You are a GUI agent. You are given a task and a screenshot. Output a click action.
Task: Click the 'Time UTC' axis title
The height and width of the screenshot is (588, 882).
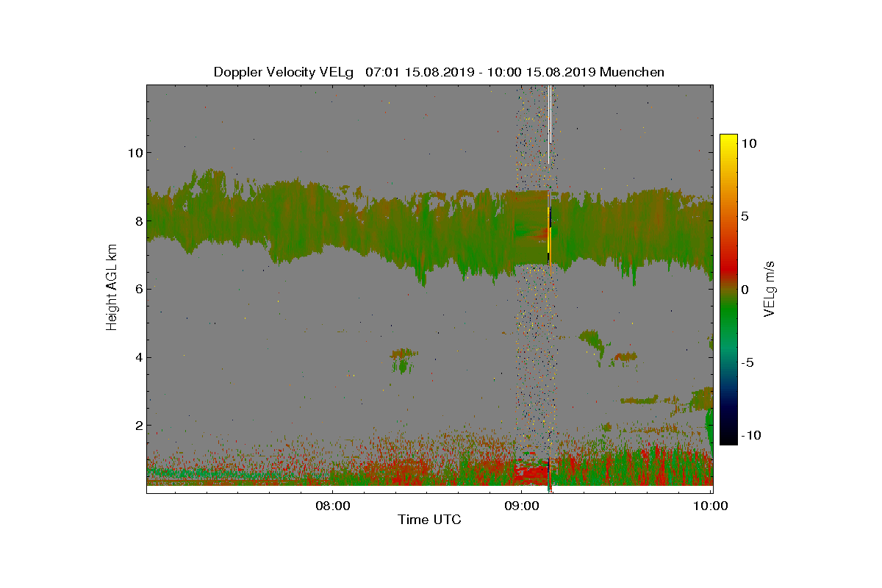(x=429, y=520)
